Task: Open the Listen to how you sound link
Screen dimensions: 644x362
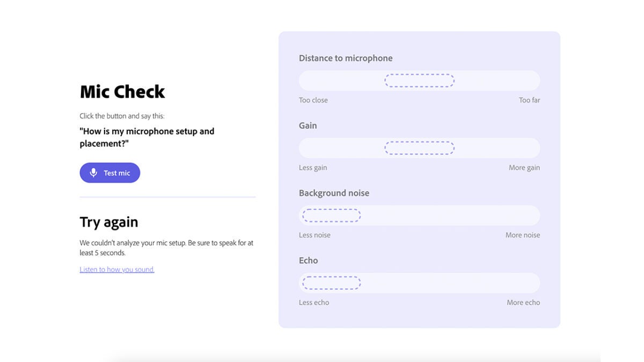Action: click(x=117, y=270)
